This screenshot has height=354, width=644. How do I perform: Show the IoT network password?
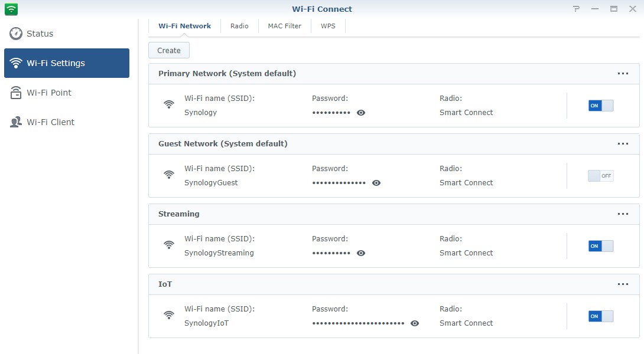(415, 323)
